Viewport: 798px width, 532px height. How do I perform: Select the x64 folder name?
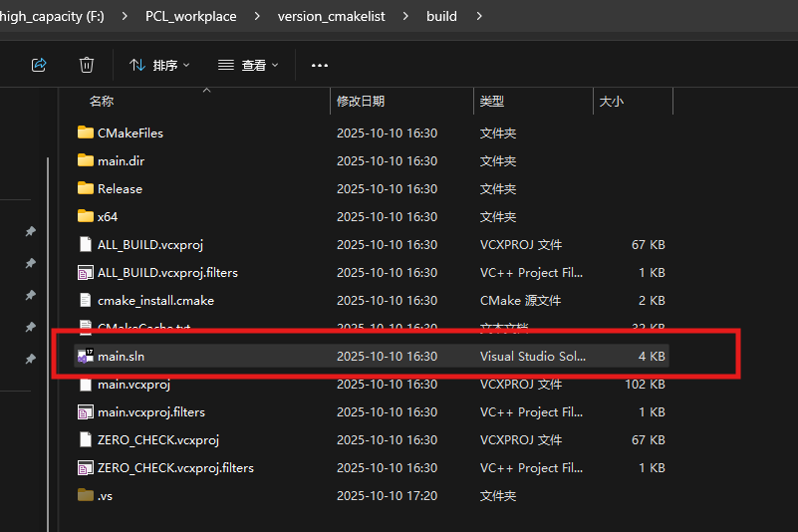(108, 217)
